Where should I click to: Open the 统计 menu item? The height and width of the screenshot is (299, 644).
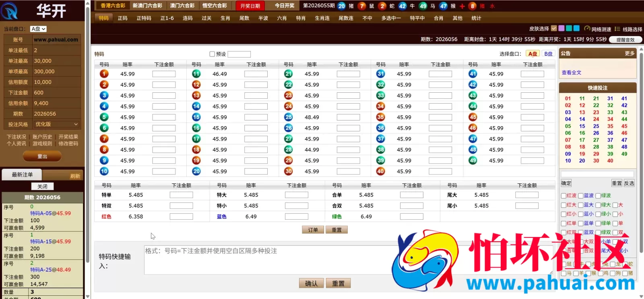pyautogui.click(x=476, y=18)
